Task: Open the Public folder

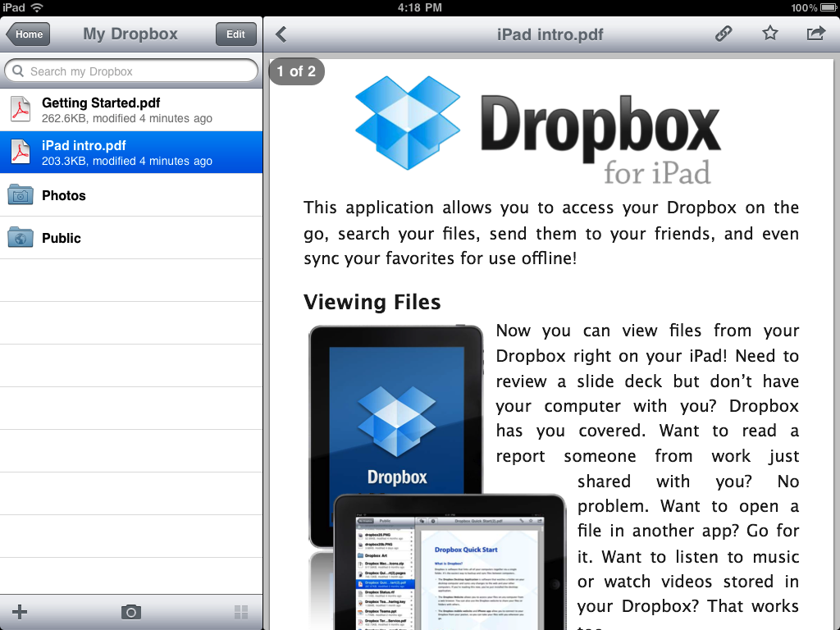Action: 62,238
